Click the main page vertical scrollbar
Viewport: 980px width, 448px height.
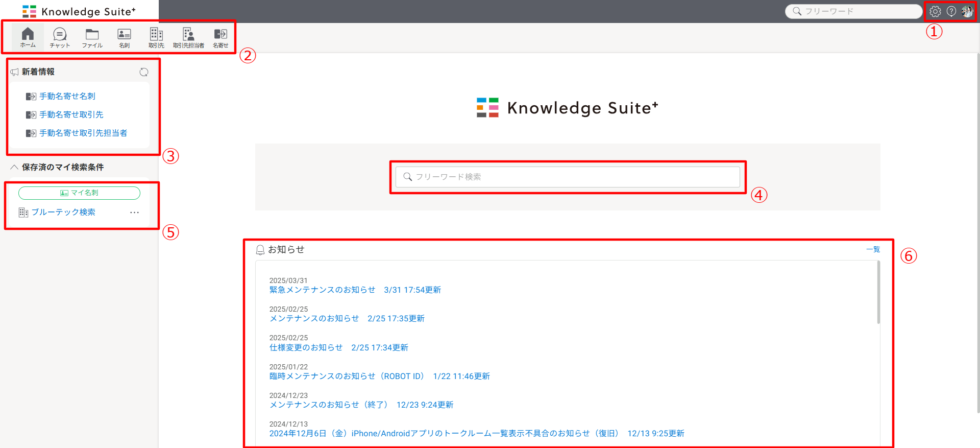pos(978,233)
